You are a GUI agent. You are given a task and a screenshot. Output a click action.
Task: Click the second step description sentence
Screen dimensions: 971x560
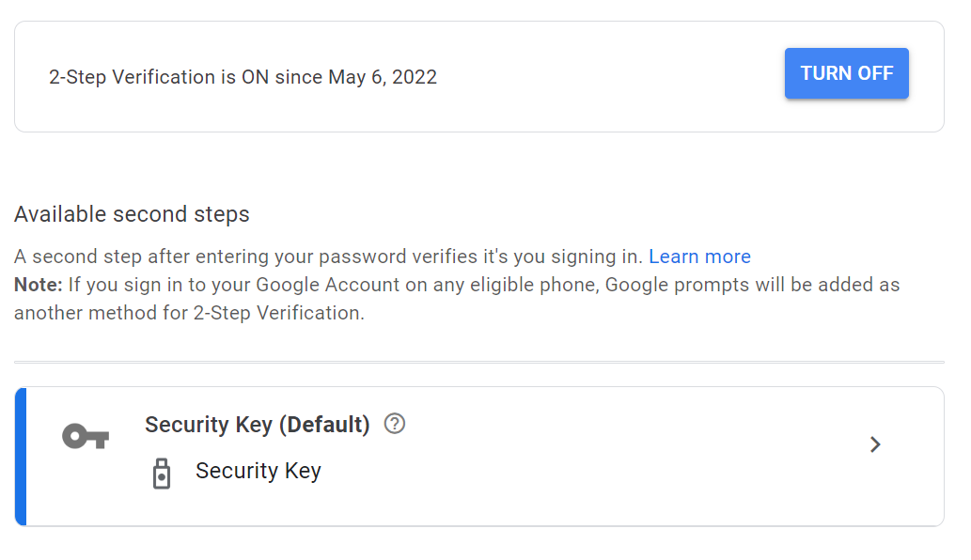(328, 257)
